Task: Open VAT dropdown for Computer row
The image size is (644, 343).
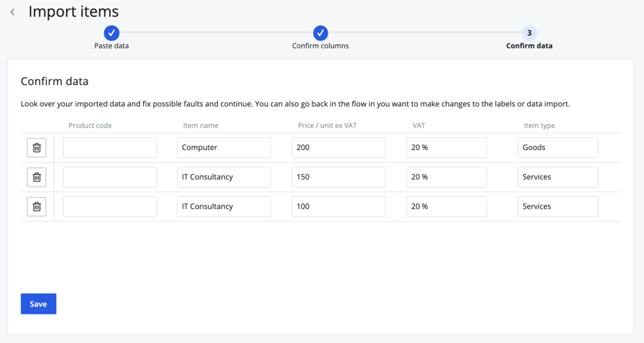Action: click(x=446, y=148)
